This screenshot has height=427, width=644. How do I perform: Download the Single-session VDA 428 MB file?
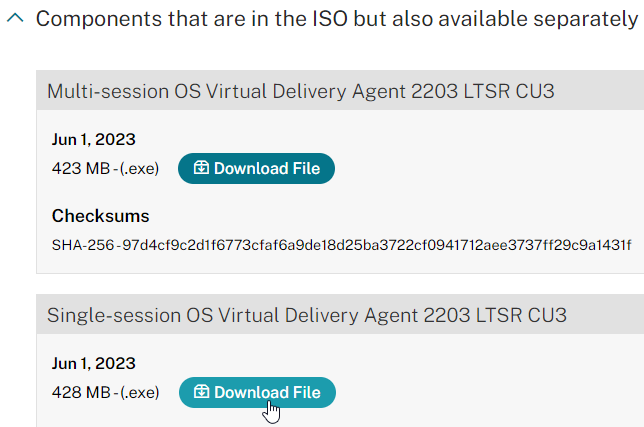(257, 393)
